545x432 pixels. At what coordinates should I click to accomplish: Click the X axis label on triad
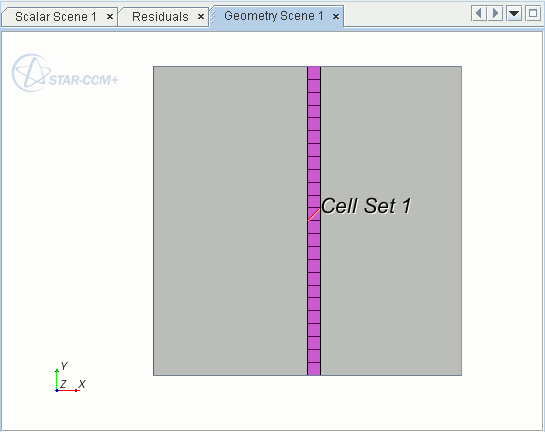point(82,384)
